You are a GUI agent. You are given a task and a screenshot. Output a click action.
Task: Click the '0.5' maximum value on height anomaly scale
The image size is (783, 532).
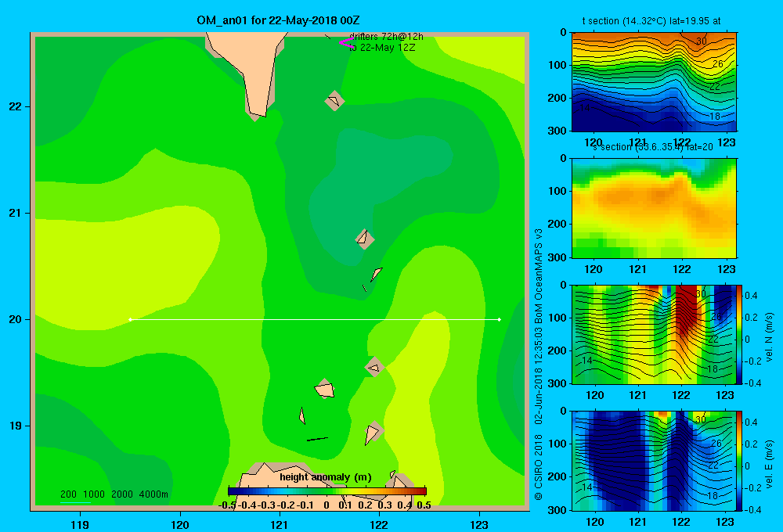click(424, 505)
